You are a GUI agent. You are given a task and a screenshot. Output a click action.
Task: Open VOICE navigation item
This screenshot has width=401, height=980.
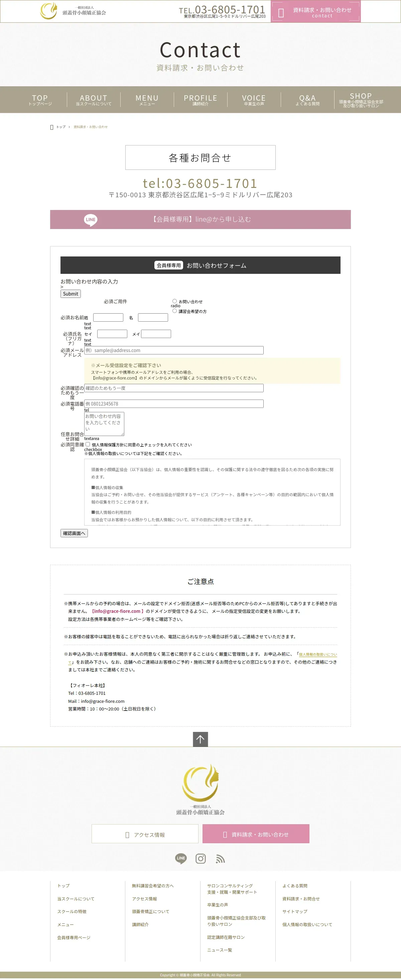254,100
